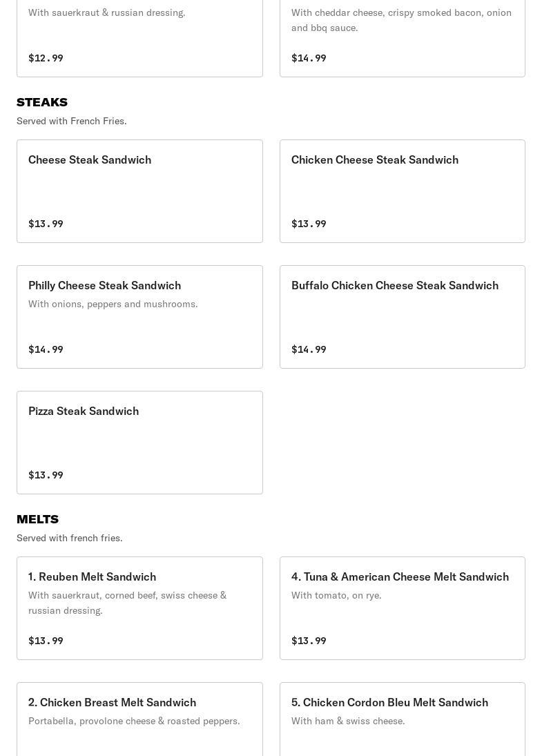Click 'Served with French Fries' under STEAKS
The width and height of the screenshot is (542, 756).
coord(71,121)
